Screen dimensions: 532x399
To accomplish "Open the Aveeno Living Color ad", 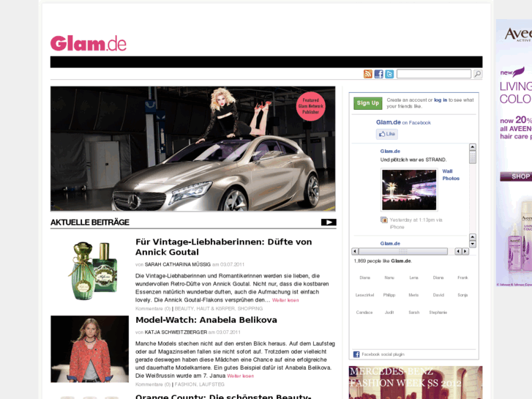I will pos(514,153).
